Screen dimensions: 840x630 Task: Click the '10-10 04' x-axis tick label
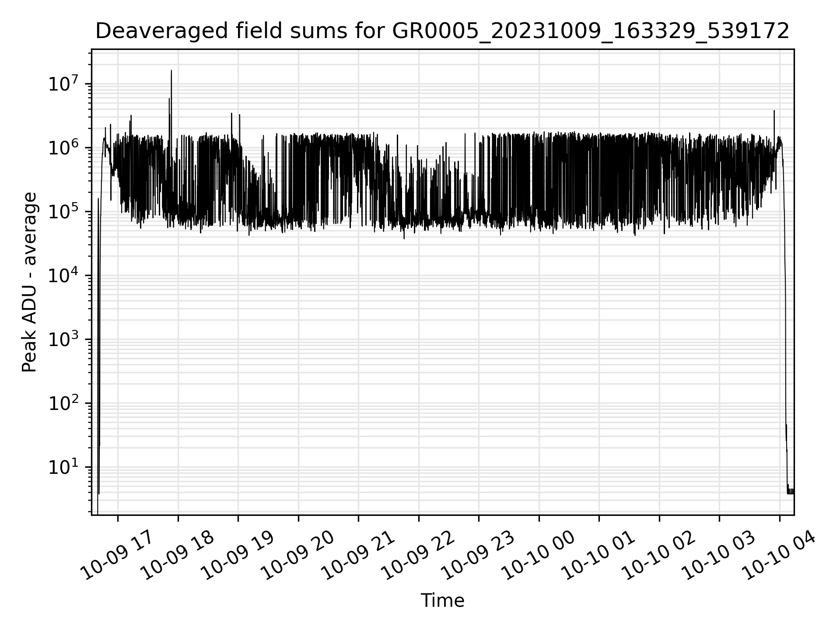tap(780, 556)
